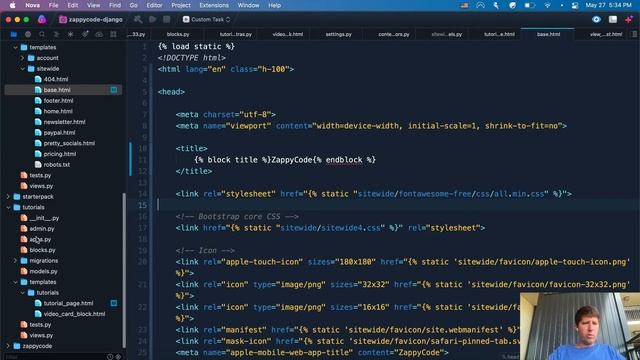Select robots.txt in the sidebar

57,164
